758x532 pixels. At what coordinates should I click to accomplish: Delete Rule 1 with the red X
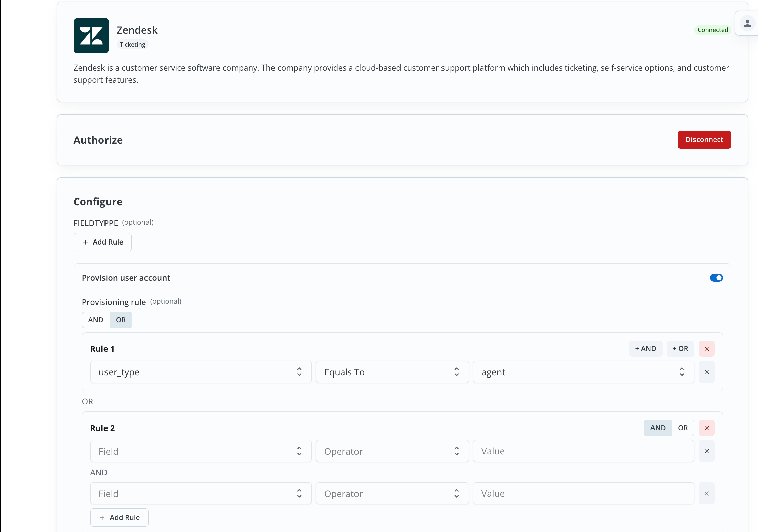click(x=707, y=349)
